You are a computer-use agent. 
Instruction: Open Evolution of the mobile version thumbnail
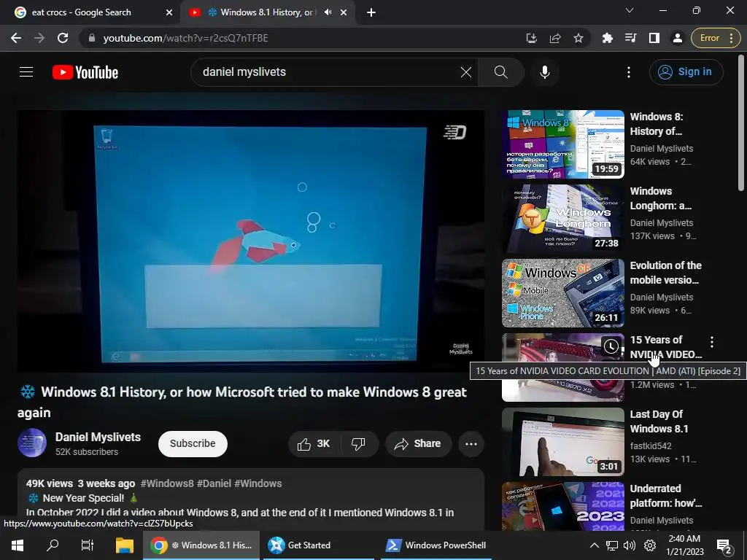pyautogui.click(x=563, y=293)
